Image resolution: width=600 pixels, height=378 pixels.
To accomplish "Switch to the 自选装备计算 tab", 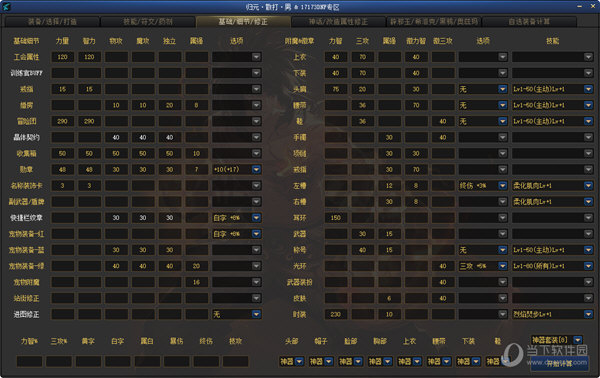I will (x=529, y=22).
